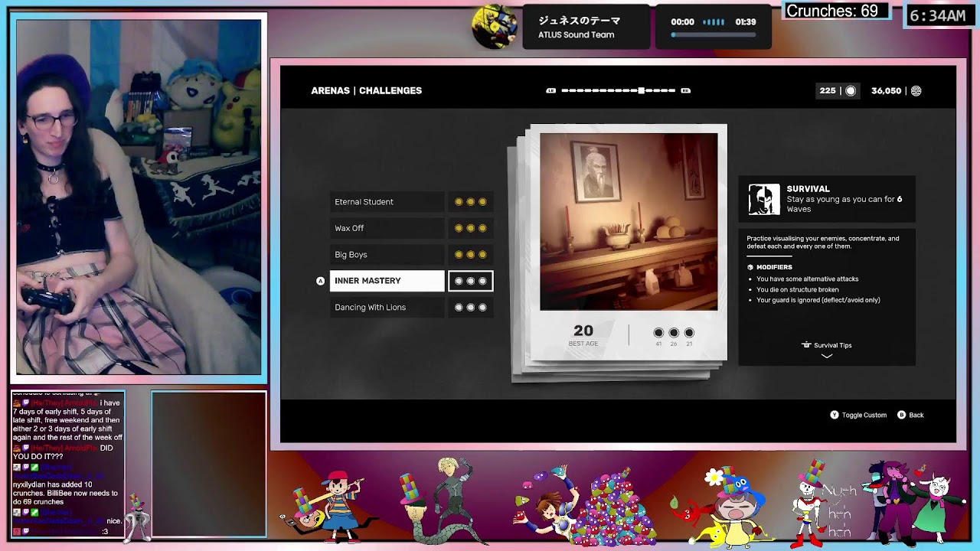Click the ARENAS | CHALLENGES header
This screenshot has width=980, height=551.
366,90
